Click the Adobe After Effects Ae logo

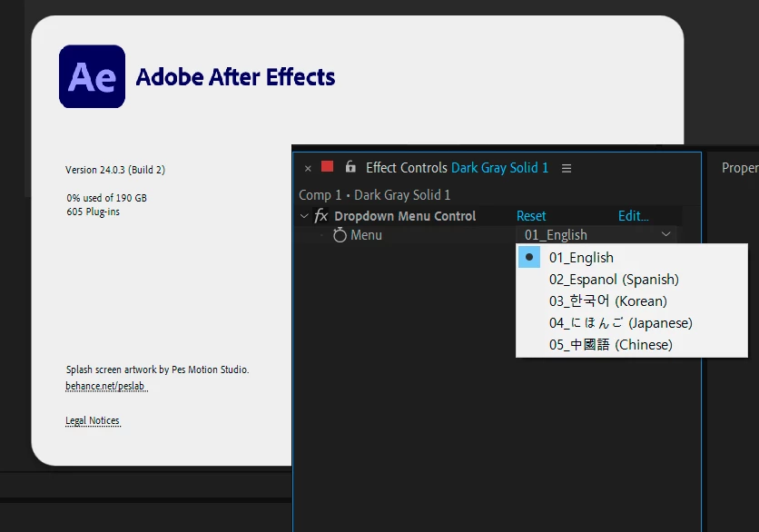pos(92,76)
